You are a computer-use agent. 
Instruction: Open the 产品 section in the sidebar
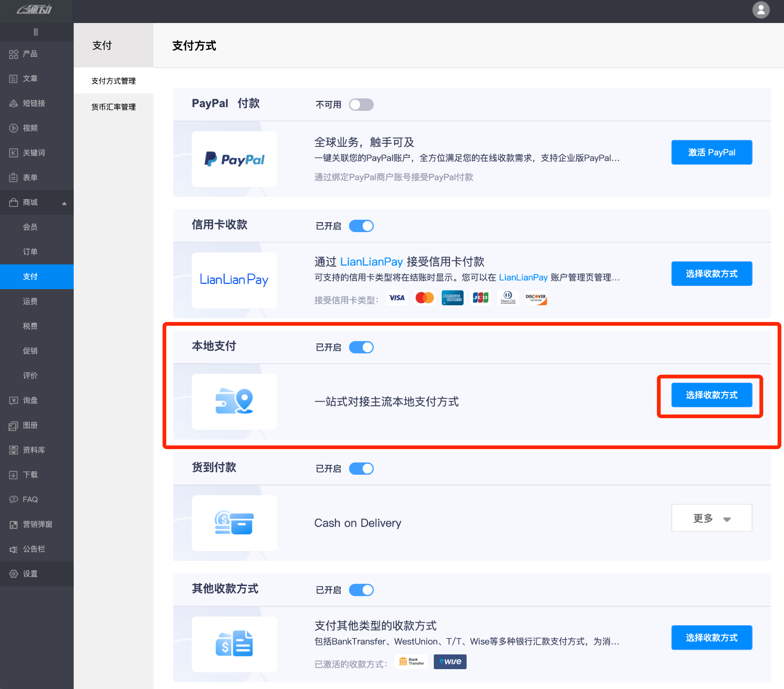click(29, 54)
